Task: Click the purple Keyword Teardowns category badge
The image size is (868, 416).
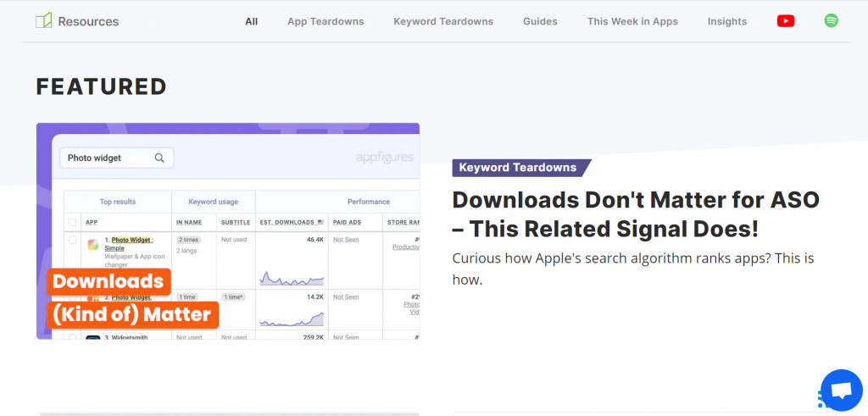Action: tap(518, 168)
